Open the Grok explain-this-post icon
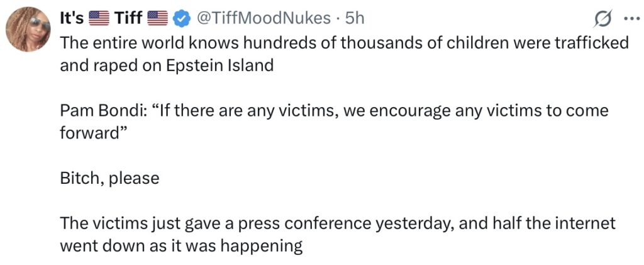This screenshot has height=265, width=644. [602, 20]
